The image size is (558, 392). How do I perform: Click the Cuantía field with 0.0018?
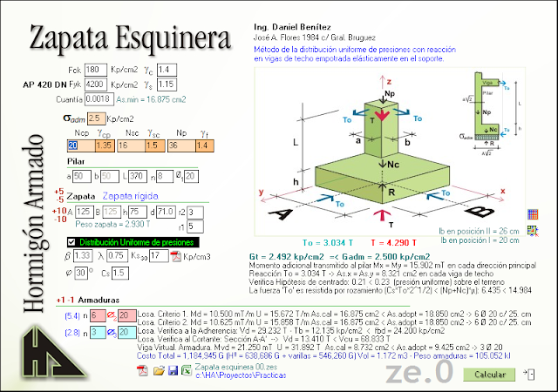(99, 99)
